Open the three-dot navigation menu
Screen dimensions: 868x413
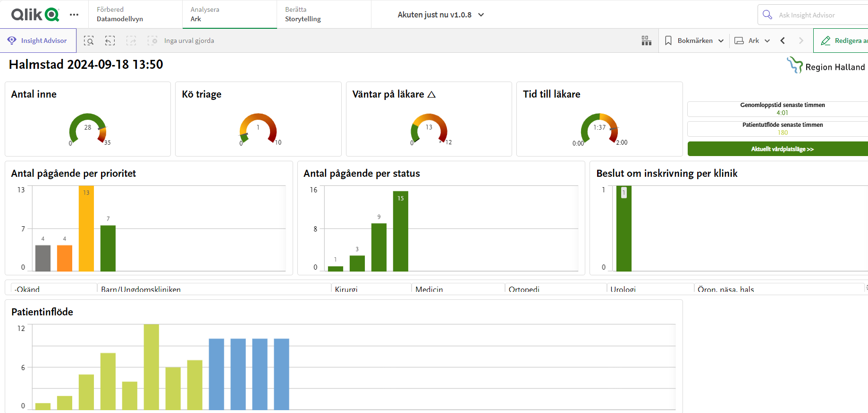(74, 15)
